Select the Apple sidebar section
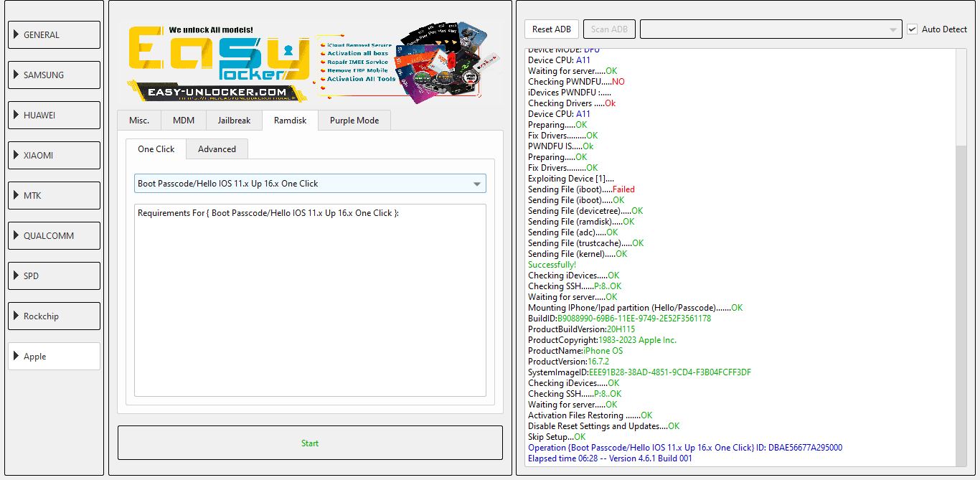Image resolution: width=980 pixels, height=480 pixels. (x=54, y=356)
